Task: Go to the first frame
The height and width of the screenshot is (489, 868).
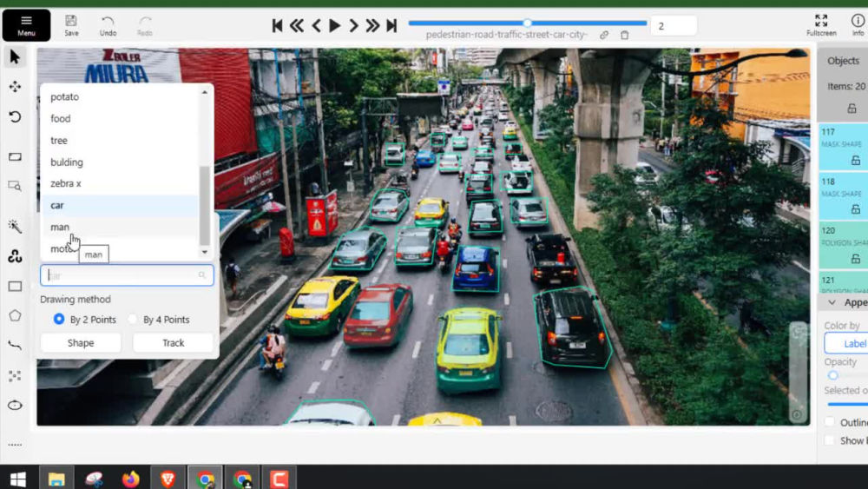Action: pos(278,25)
